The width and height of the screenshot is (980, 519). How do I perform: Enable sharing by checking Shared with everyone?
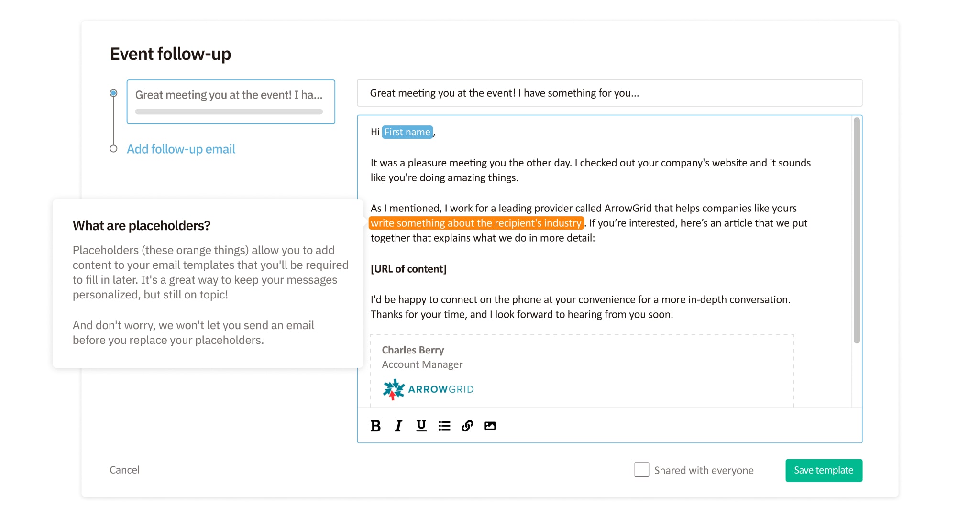point(642,470)
